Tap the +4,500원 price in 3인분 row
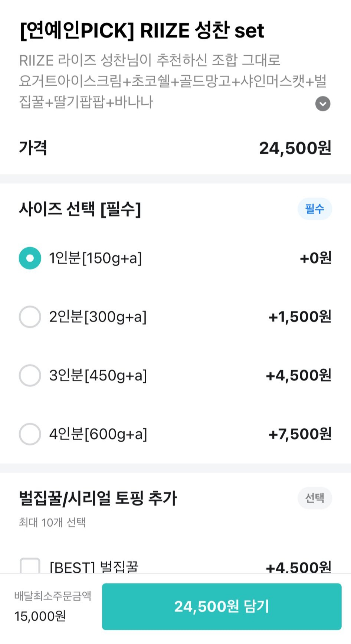This screenshot has height=644, width=351. coord(298,375)
